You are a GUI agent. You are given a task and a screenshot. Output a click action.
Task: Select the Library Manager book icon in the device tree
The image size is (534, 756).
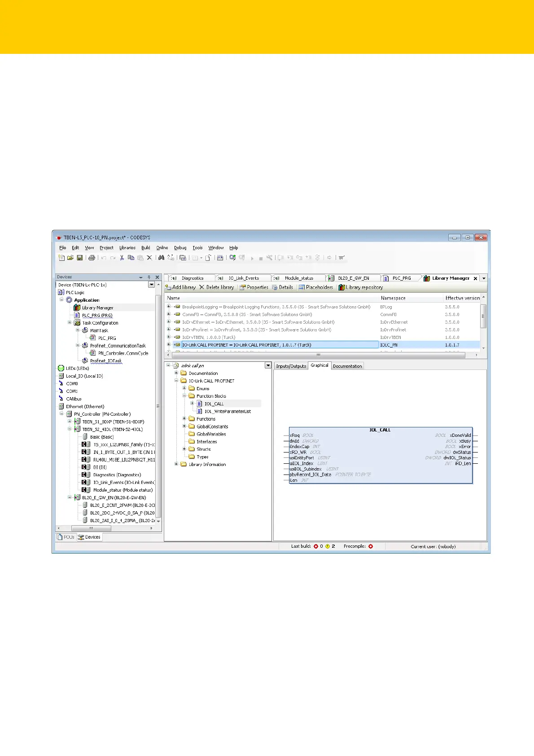click(x=77, y=308)
